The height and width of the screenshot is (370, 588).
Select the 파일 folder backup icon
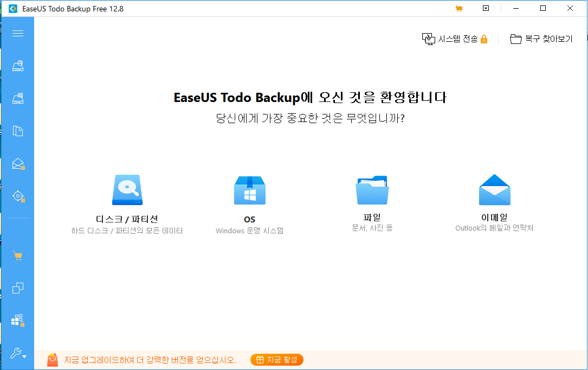pos(372,190)
